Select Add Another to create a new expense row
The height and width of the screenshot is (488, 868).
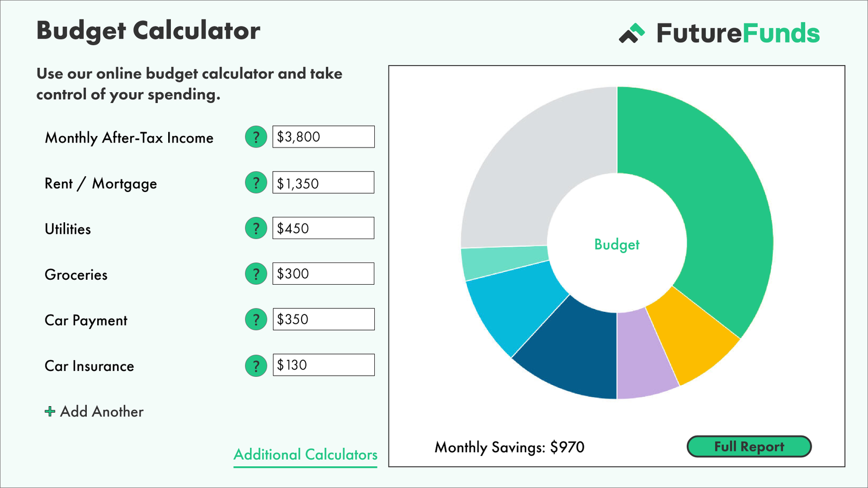click(x=103, y=412)
